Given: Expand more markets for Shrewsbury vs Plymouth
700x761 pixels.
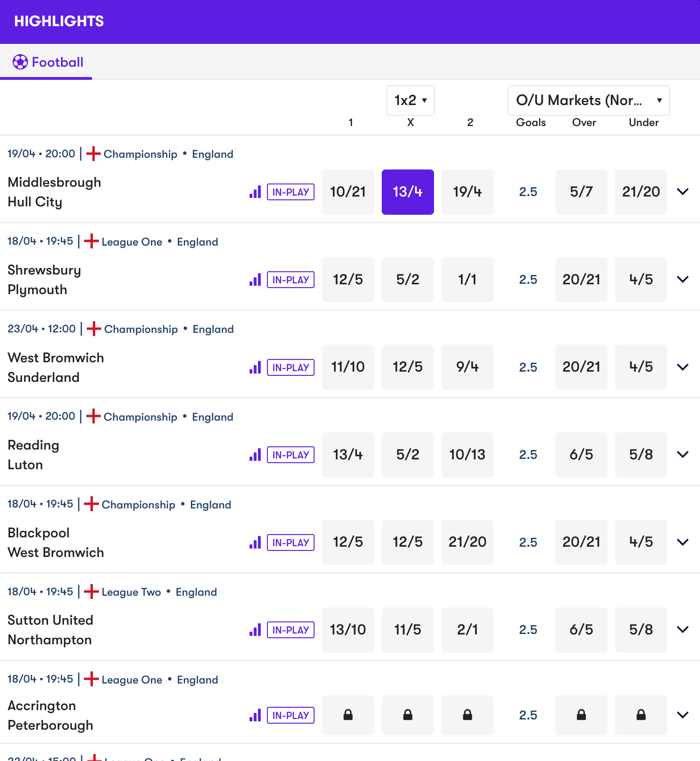Looking at the screenshot, I should click(683, 280).
